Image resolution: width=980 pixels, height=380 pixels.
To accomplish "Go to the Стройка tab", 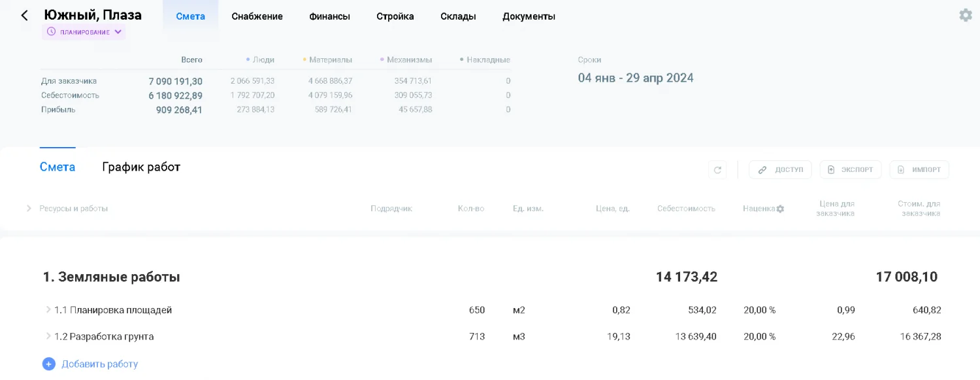I will 395,16.
